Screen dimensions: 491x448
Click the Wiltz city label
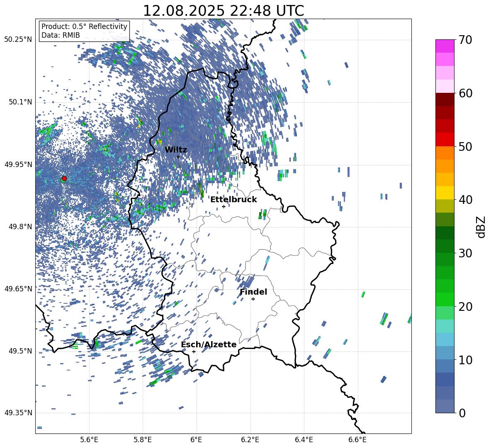tap(176, 150)
